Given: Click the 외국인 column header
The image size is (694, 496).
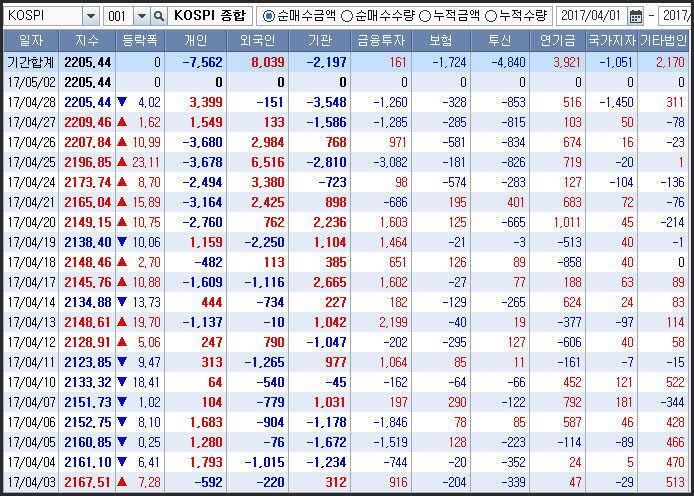Looking at the screenshot, I should 258,41.
